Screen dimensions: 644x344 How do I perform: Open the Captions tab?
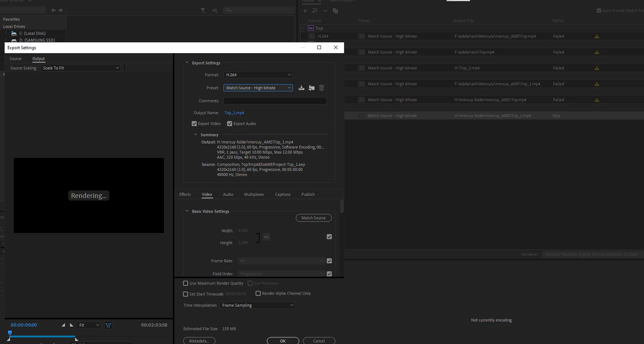tap(283, 195)
